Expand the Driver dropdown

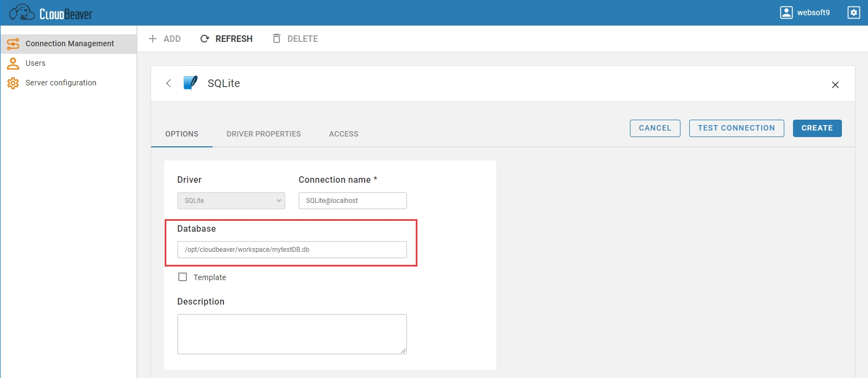click(x=231, y=201)
